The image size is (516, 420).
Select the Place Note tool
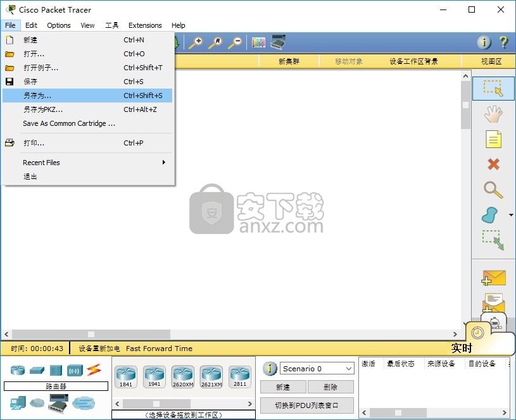click(x=493, y=139)
